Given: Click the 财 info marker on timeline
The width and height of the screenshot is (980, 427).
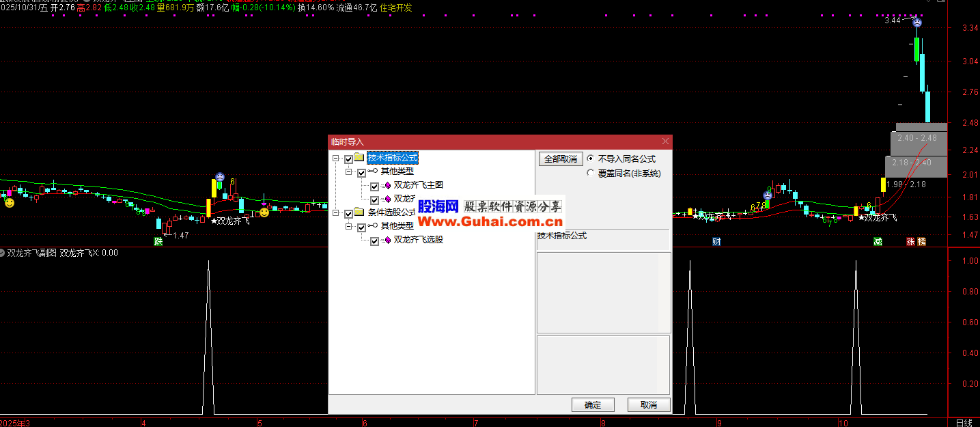Looking at the screenshot, I should coord(716,241).
